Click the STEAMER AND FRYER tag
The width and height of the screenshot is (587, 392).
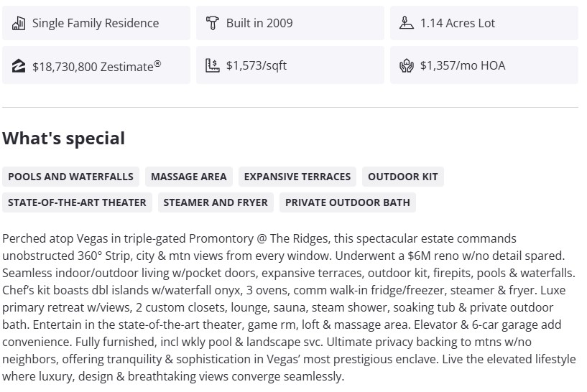(216, 202)
